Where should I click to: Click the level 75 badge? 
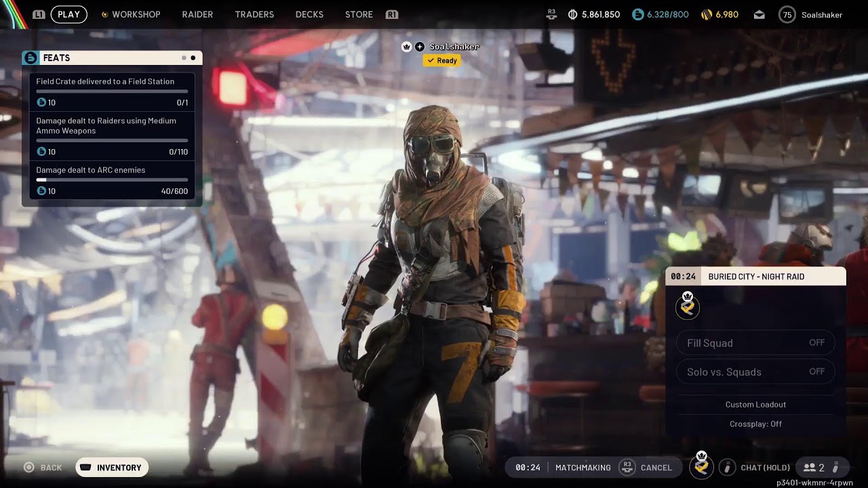coord(787,14)
